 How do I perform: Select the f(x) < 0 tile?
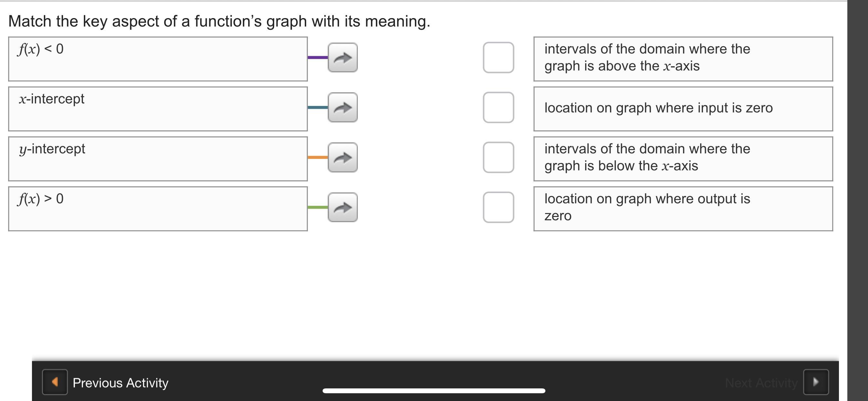(158, 59)
